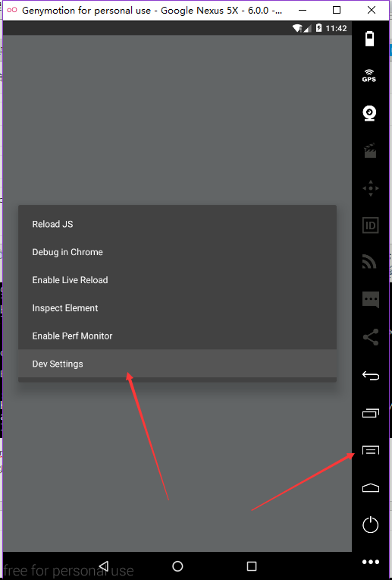This screenshot has width=392, height=580.
Task: Open the webcam camera widget
Action: [369, 113]
